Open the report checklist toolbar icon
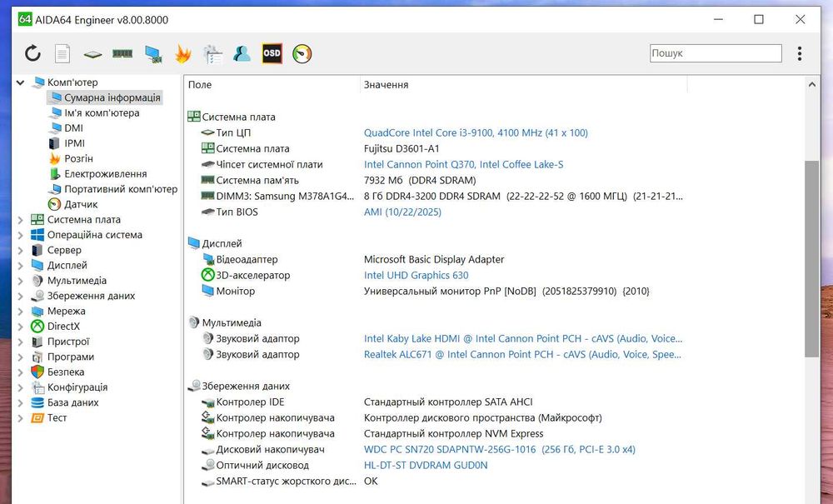This screenshot has width=833, height=504. click(212, 53)
